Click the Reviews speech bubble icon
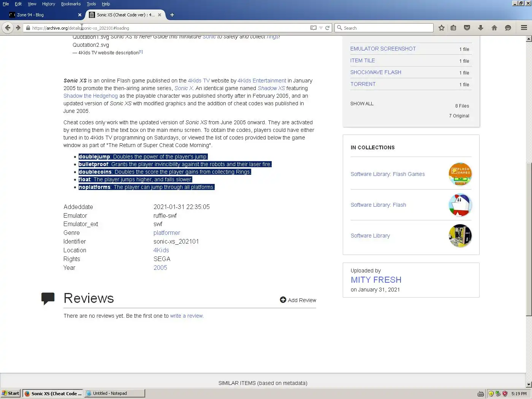 pyautogui.click(x=48, y=299)
